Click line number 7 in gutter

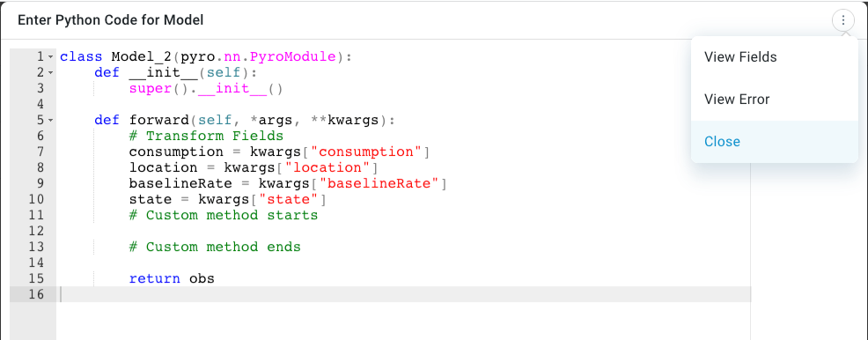pyautogui.click(x=40, y=152)
